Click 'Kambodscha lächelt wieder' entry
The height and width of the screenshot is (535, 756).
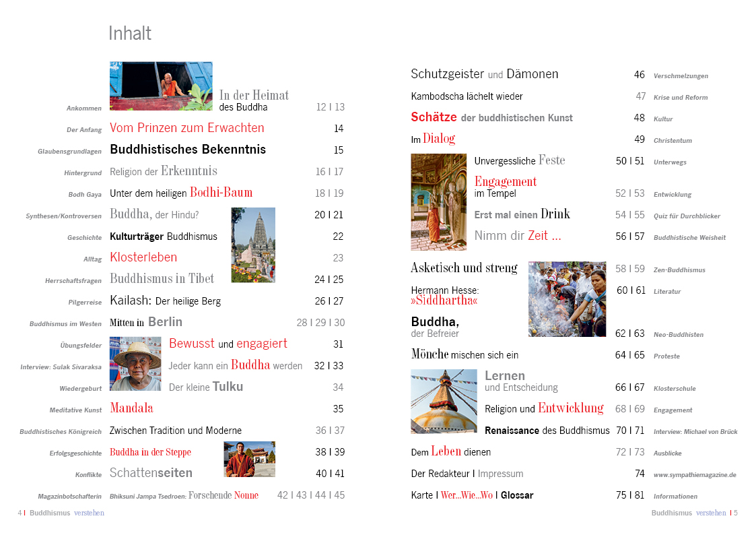(x=467, y=96)
